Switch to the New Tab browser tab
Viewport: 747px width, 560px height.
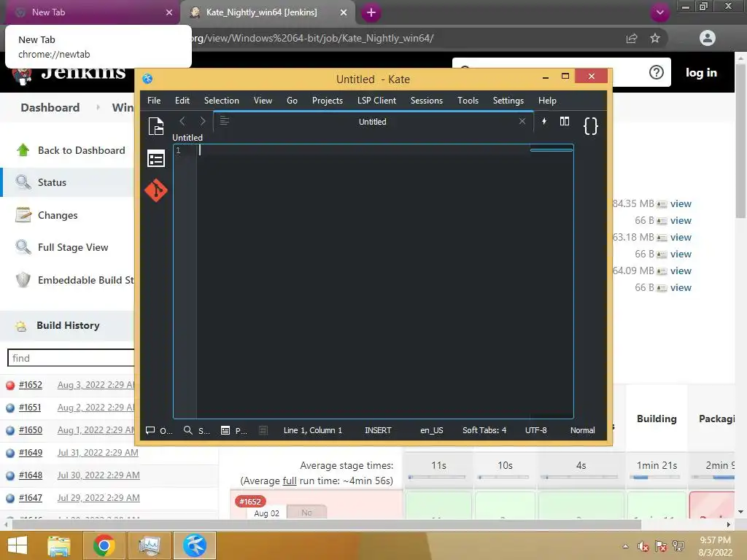pyautogui.click(x=90, y=12)
